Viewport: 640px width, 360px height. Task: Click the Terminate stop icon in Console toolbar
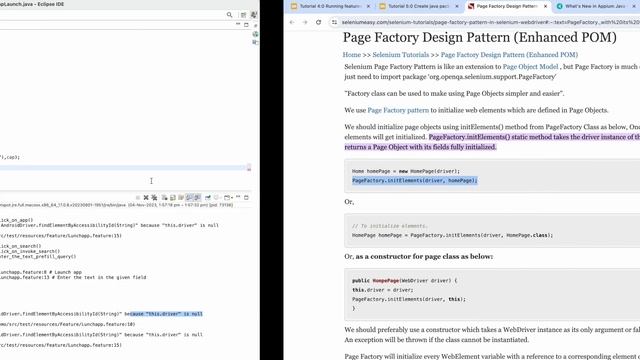(138, 198)
